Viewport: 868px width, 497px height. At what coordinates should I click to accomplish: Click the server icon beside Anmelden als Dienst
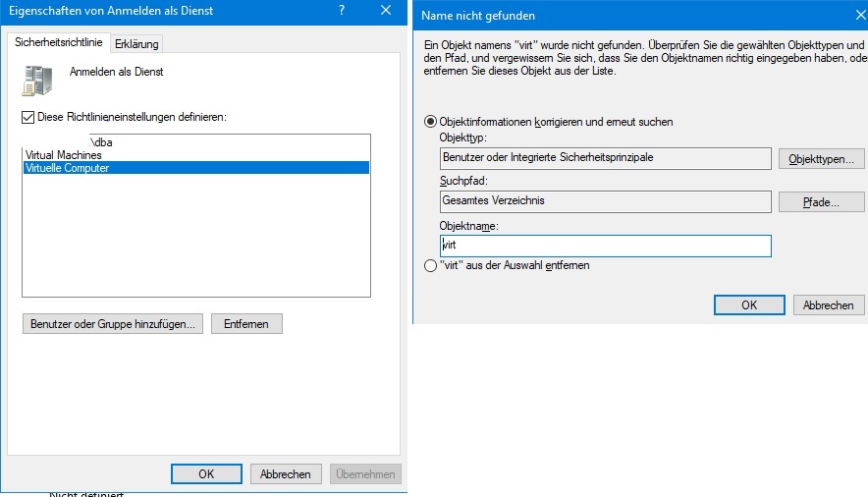point(37,81)
